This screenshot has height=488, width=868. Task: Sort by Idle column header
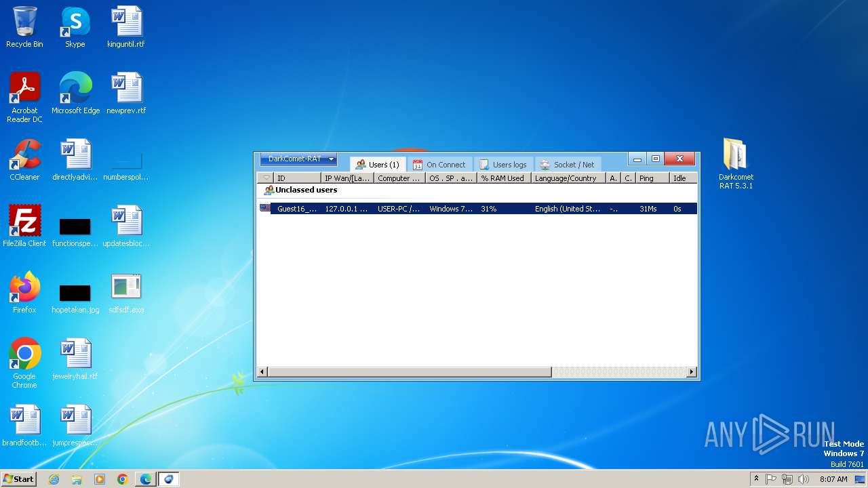point(683,178)
